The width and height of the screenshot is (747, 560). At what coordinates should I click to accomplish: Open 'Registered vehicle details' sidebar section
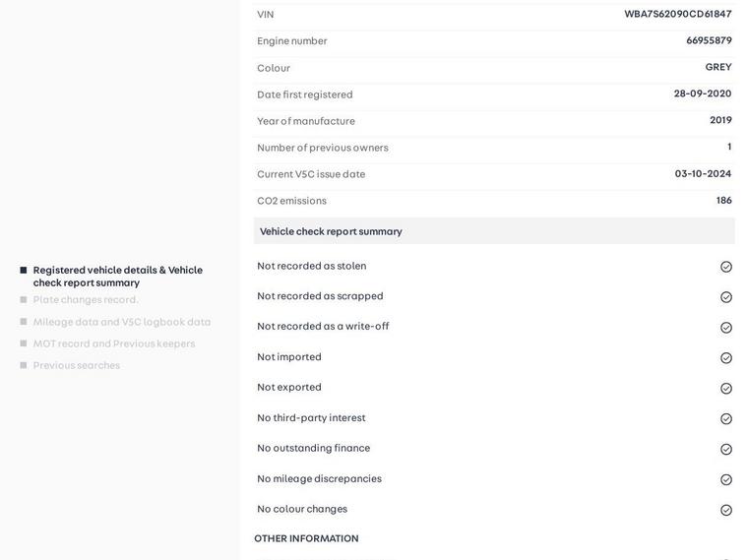(117, 277)
